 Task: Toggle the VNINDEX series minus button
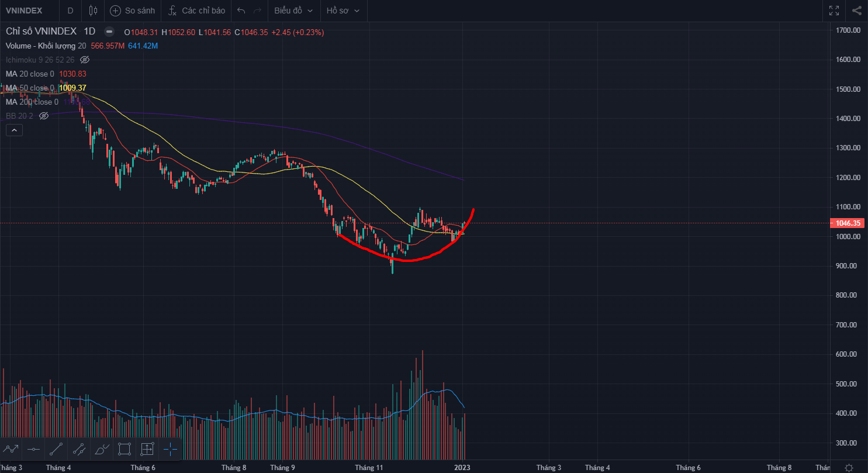coord(109,32)
